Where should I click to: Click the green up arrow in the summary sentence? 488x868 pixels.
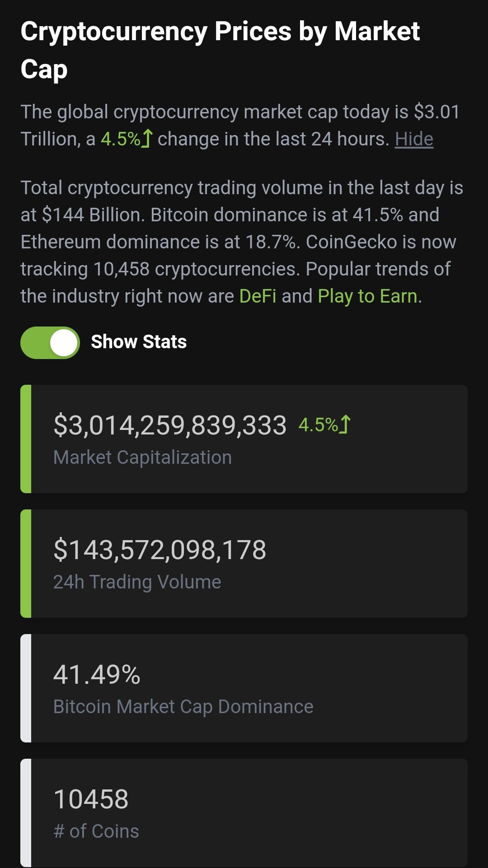147,139
